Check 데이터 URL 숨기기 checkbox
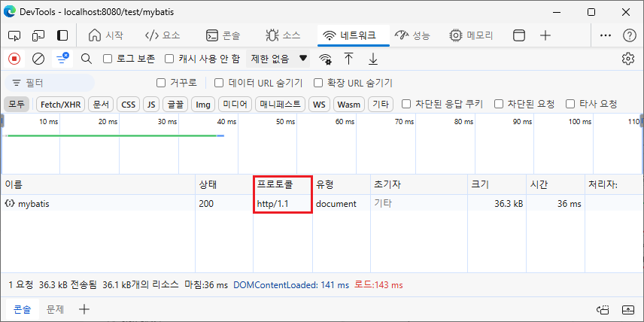The height and width of the screenshot is (322, 644). click(220, 83)
